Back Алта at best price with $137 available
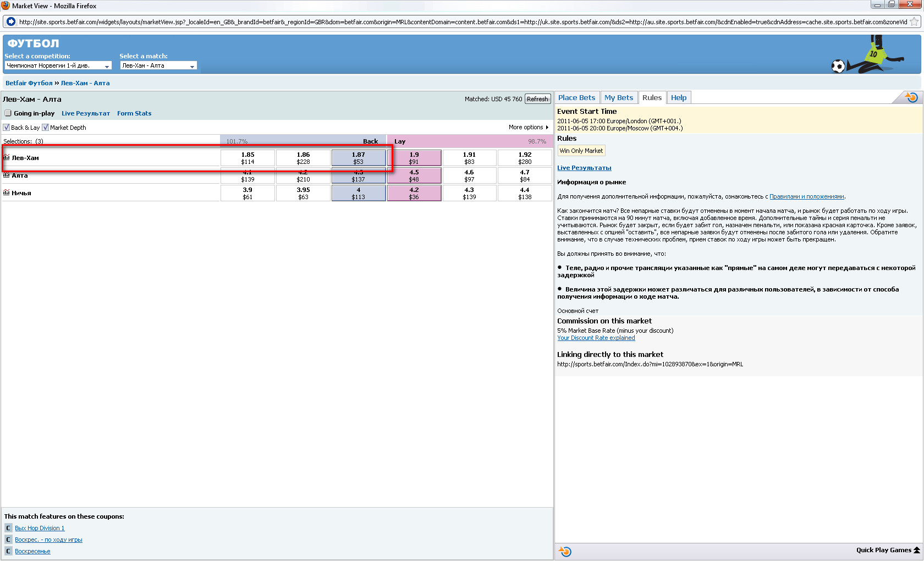 pyautogui.click(x=359, y=175)
